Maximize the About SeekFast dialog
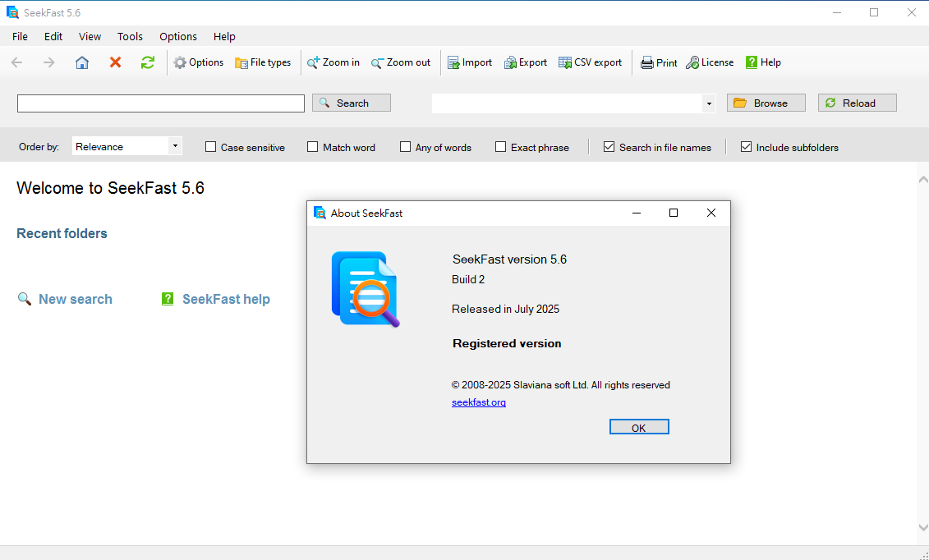 [x=673, y=213]
